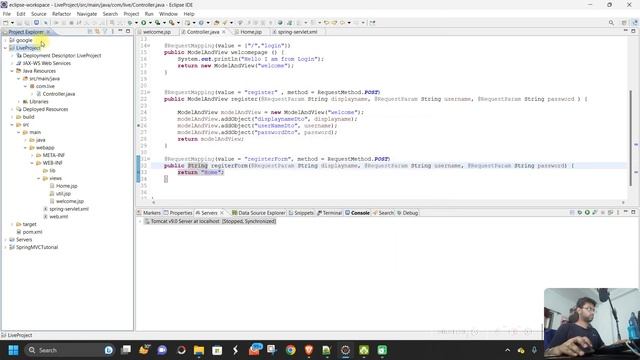Open the Snippets tab
The width and height of the screenshot is (640, 360).
pyautogui.click(x=301, y=213)
